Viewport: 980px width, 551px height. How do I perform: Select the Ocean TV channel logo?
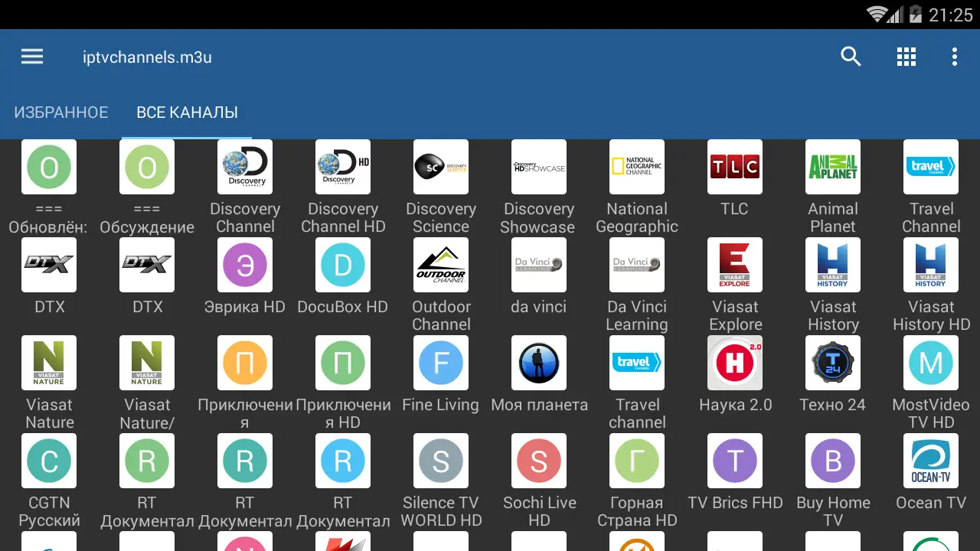point(930,461)
